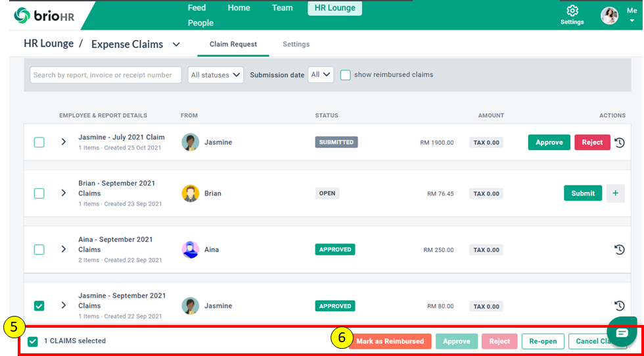Click the RM 80.00 amount
Image resolution: width=644 pixels, height=356 pixels.
[440, 306]
